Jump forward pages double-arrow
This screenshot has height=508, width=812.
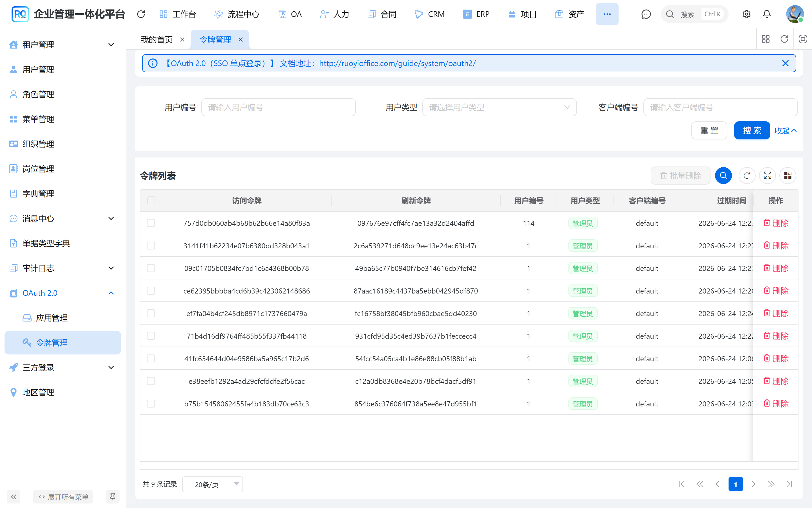click(771, 484)
